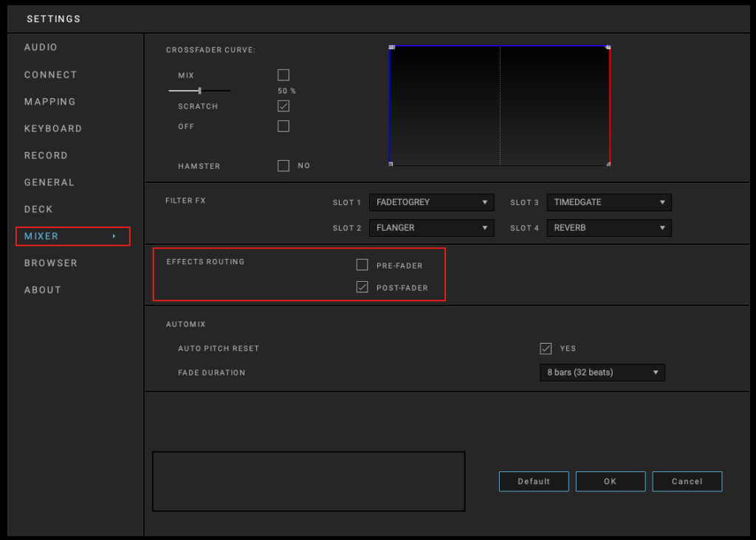Confirm settings with the OK button
756x540 pixels.
coord(610,482)
